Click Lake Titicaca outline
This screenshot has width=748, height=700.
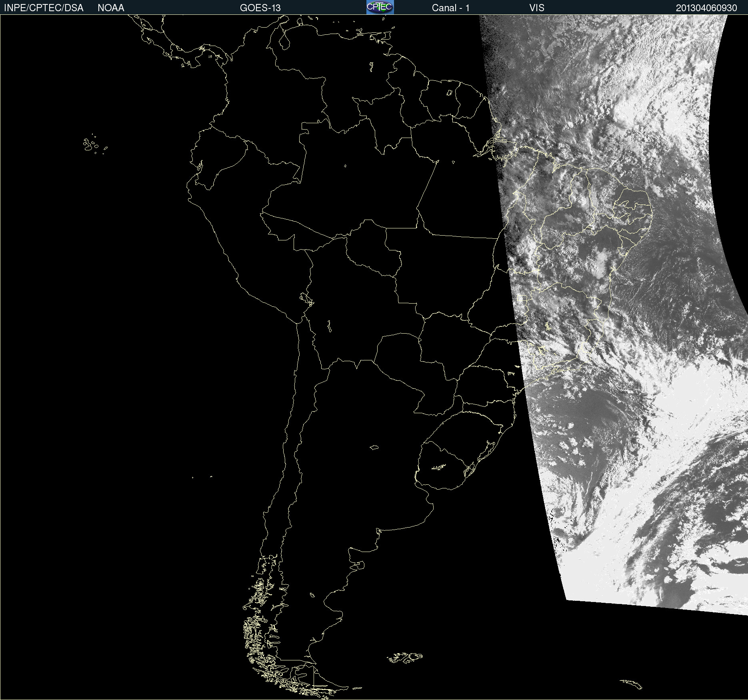[x=307, y=299]
